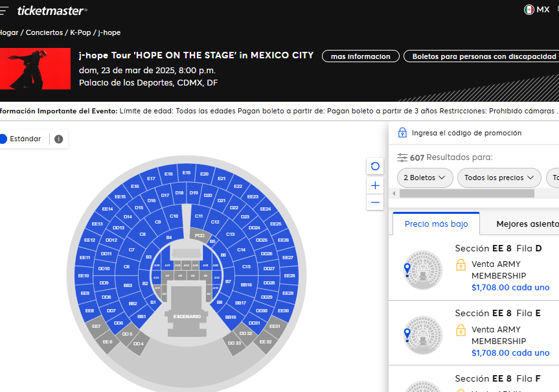Select the Sección EE 8 Fila E listing
This screenshot has height=392, width=559.
click(x=473, y=333)
